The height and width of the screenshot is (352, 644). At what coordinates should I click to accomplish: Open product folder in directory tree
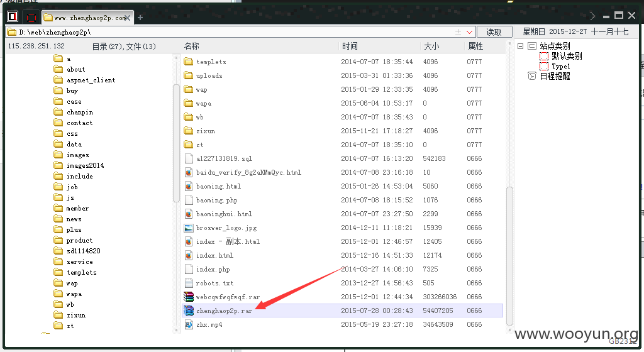[x=79, y=240]
